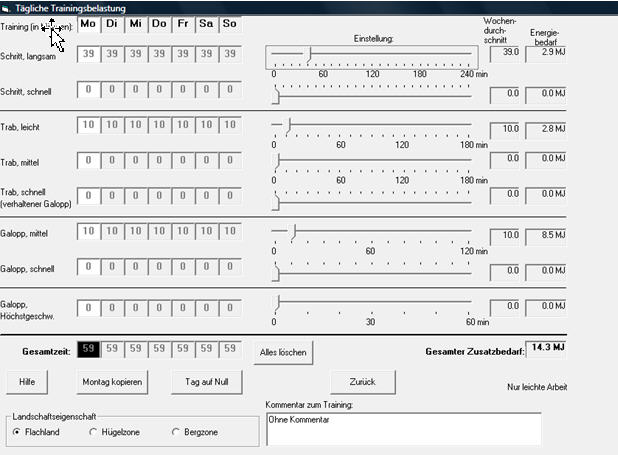Click Alles löschen button
The image size is (618, 455).
pos(283,352)
